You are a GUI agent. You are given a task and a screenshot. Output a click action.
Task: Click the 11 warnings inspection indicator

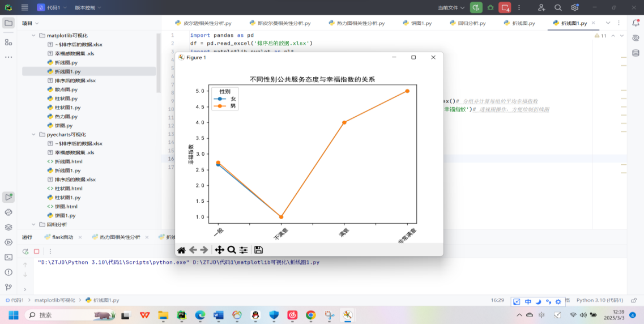[x=600, y=36]
